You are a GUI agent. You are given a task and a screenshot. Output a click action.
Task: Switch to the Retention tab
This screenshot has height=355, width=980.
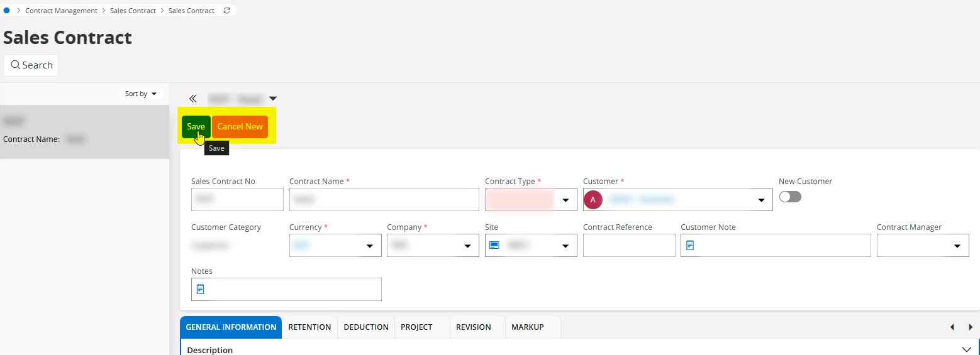309,327
